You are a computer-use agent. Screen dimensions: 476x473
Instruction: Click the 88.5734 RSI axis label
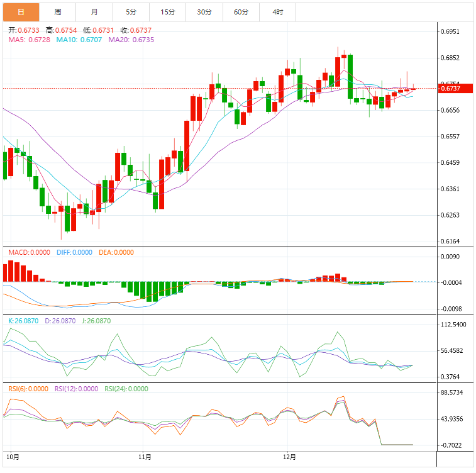pos(451,392)
